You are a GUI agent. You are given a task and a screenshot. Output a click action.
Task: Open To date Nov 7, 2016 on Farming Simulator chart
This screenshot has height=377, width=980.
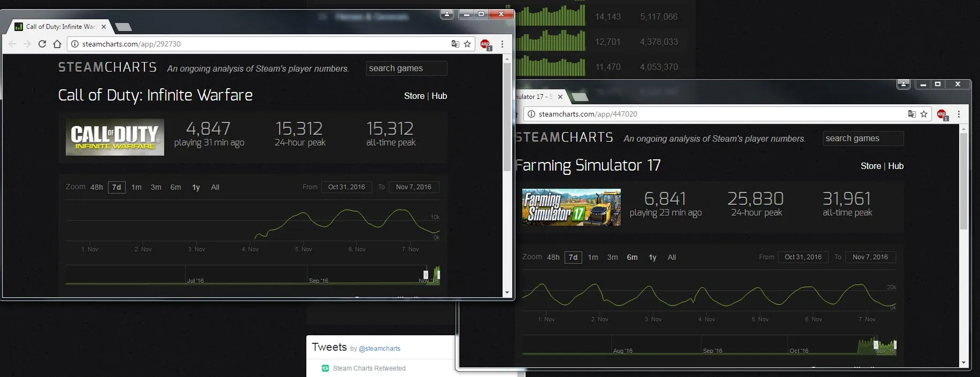(870, 257)
